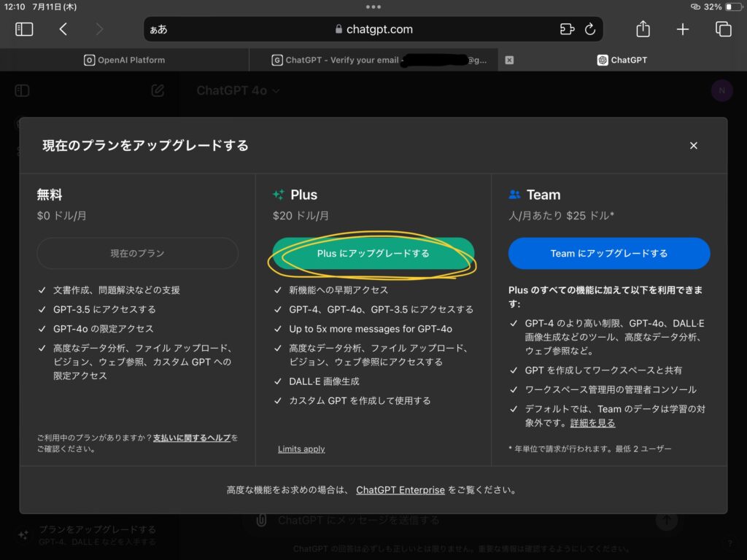
Task: Click GPT を作成してワークスペースと共有 line
Action: (x=603, y=370)
